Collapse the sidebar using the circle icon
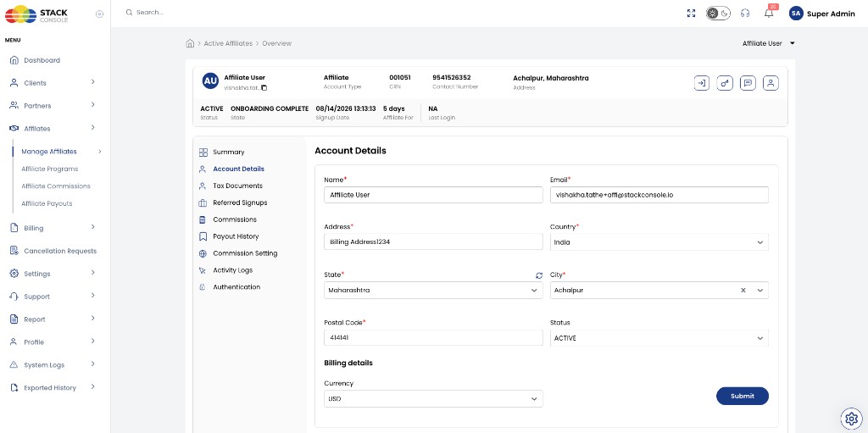Viewport: 868px width, 433px height. [100, 14]
